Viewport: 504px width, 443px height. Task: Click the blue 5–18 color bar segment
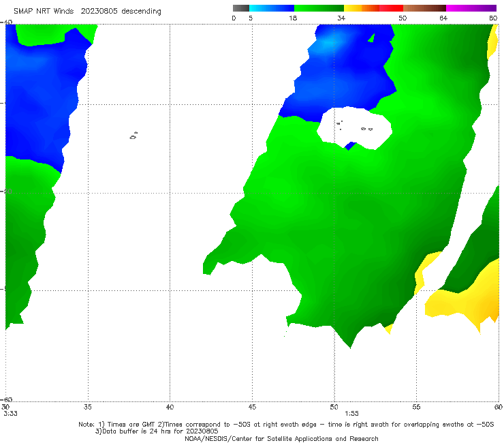click(x=272, y=8)
